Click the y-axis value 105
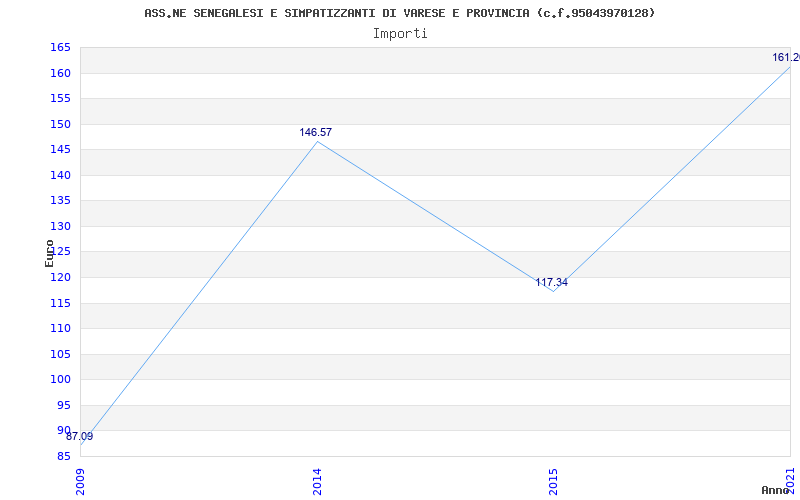 pos(60,354)
